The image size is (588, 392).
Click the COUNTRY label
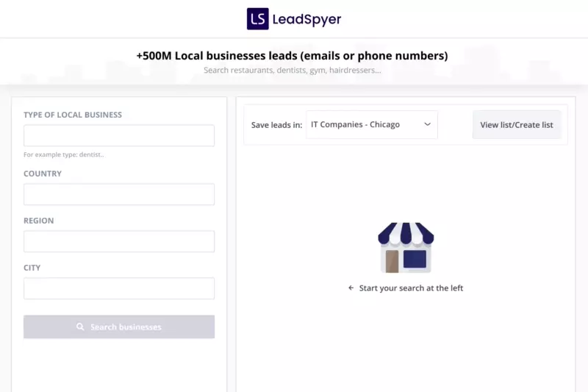43,174
